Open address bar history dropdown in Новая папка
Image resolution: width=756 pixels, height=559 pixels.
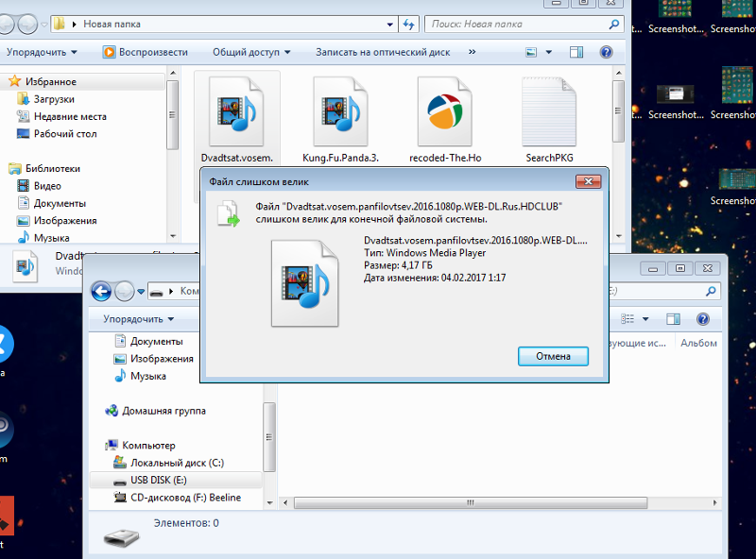point(389,25)
